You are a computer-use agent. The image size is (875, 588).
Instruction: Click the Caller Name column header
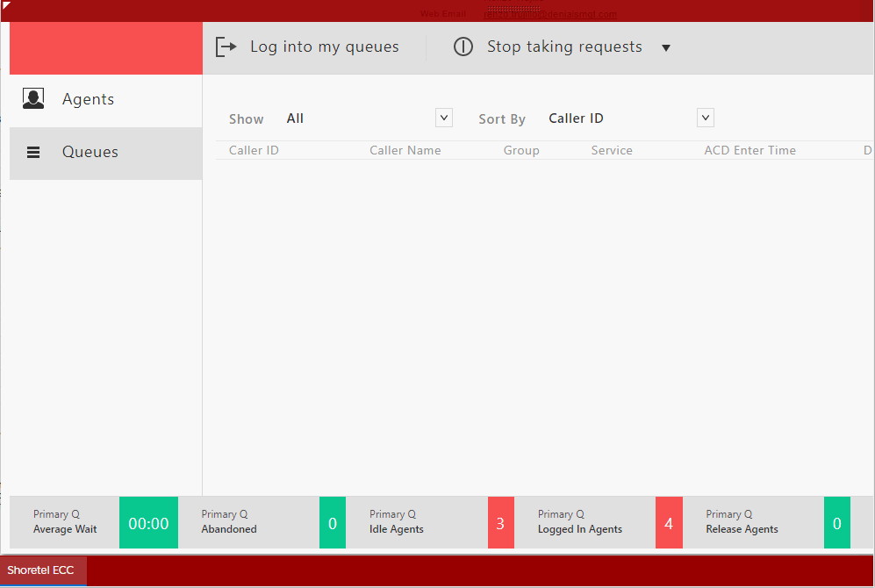tap(405, 150)
